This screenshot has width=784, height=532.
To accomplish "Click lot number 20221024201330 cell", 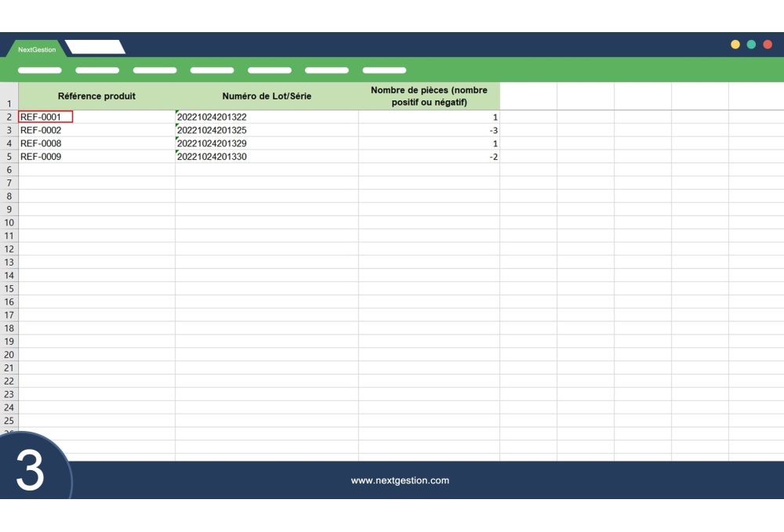I will click(267, 157).
